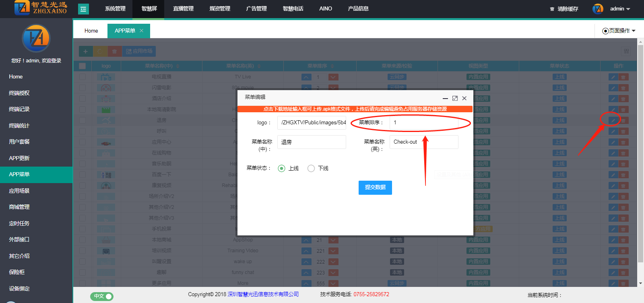The width and height of the screenshot is (644, 303).
Task: Click the column settings grid icon above the table
Action: pos(626,52)
